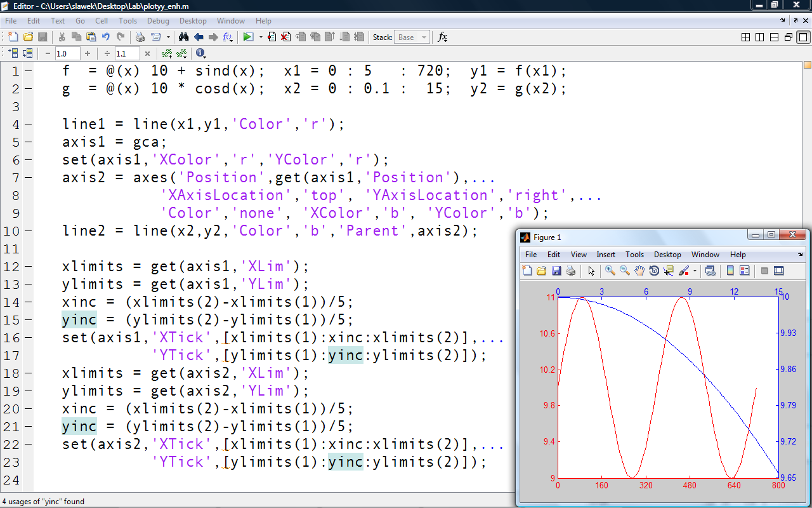The width and height of the screenshot is (812, 508).
Task: Print the Editor document
Action: coord(140,37)
